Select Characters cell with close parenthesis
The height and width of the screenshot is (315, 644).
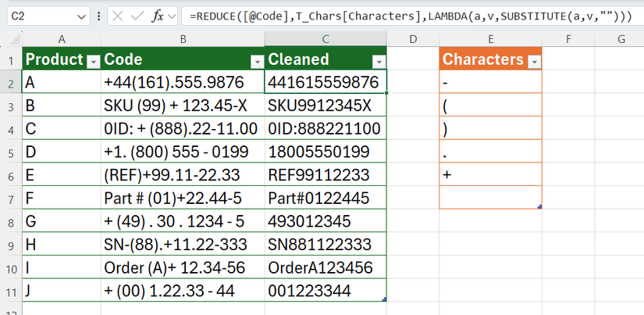pyautogui.click(x=490, y=128)
